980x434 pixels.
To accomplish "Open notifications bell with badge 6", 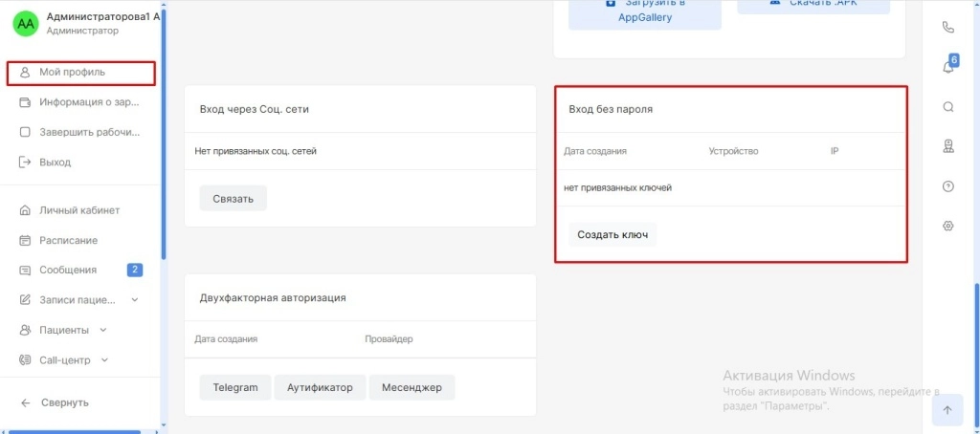I will click(x=948, y=67).
